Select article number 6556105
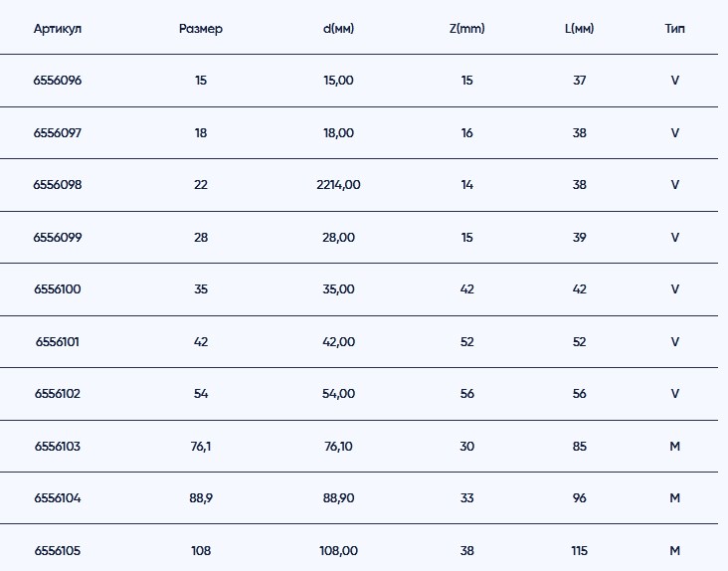The image size is (728, 571). click(x=58, y=551)
